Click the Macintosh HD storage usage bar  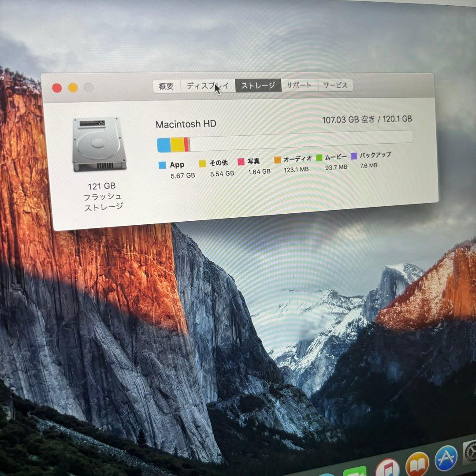coord(284,139)
